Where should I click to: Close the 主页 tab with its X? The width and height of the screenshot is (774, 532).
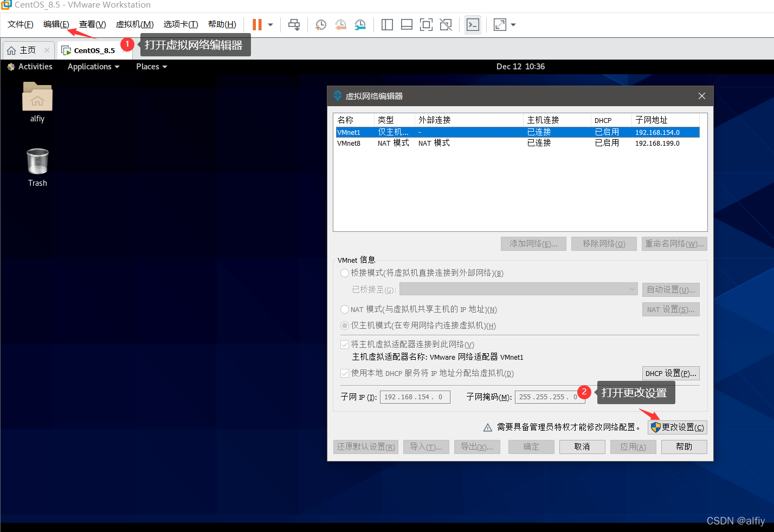[47, 50]
